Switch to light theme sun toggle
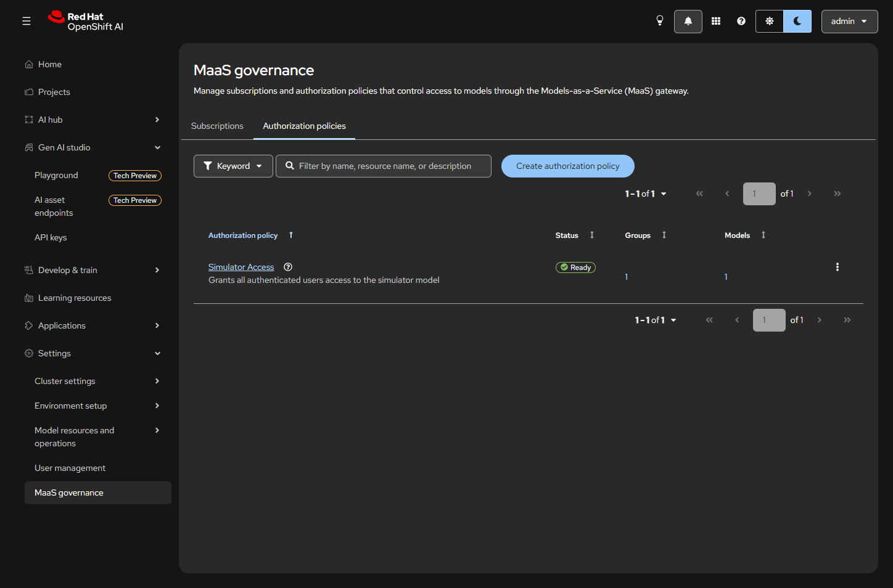 point(770,21)
